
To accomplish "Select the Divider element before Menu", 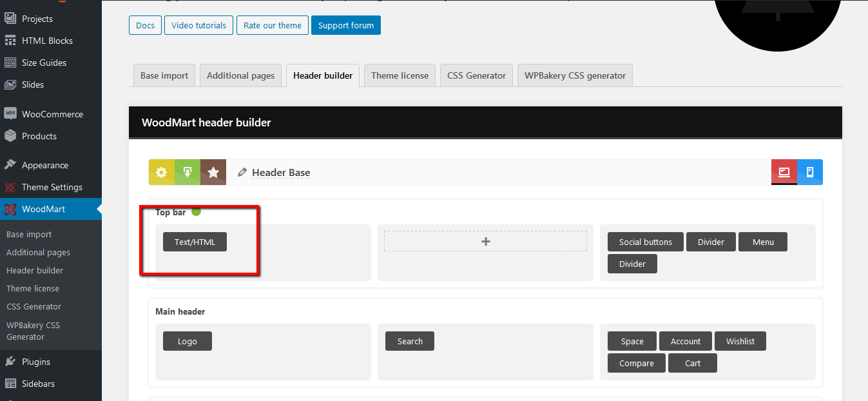I will tap(711, 242).
